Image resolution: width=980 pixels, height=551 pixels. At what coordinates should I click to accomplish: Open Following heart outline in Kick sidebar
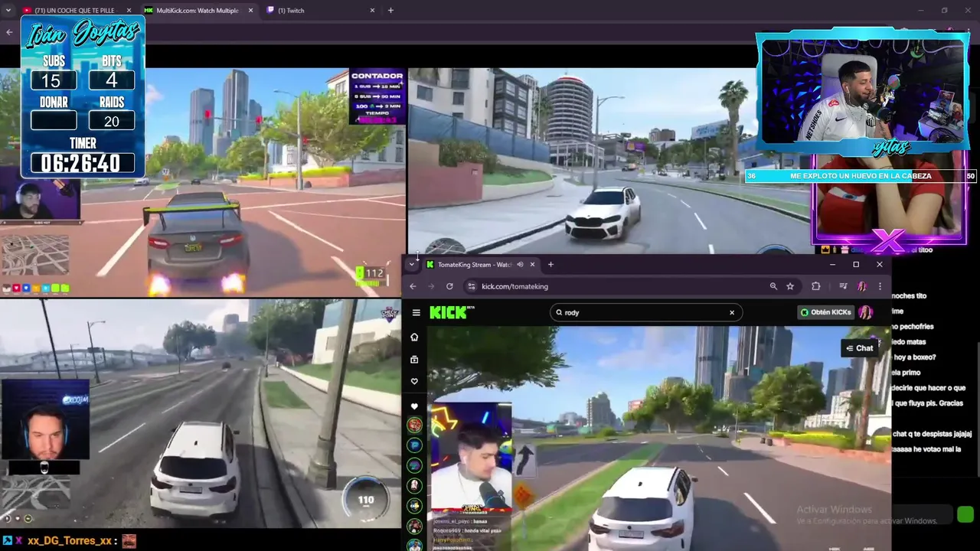click(414, 381)
